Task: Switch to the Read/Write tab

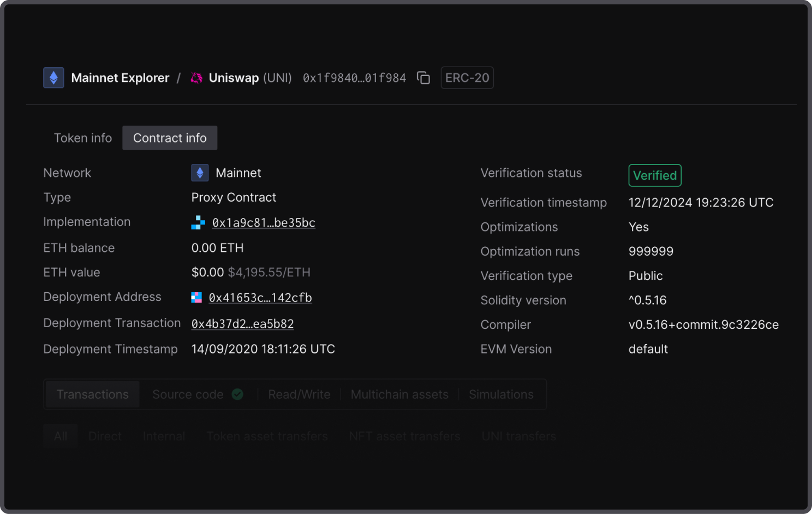Action: (299, 394)
